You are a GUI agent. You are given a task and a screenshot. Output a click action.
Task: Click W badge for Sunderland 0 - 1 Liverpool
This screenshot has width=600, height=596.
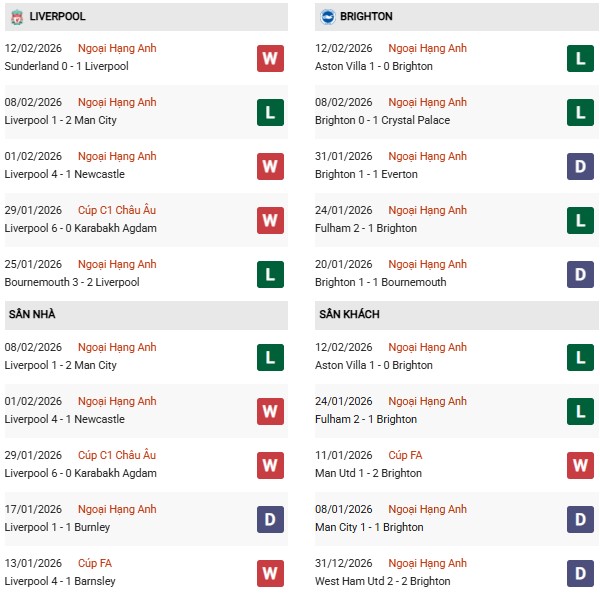coord(270,58)
